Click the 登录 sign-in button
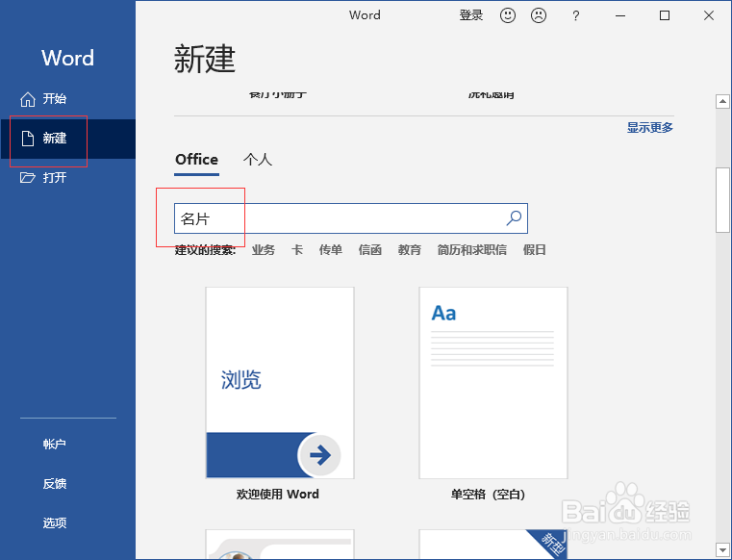 470,15
